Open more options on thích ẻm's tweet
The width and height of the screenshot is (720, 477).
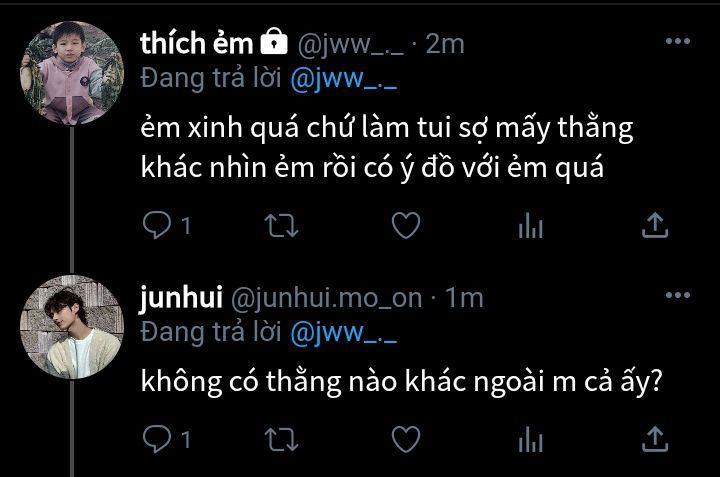tap(678, 41)
